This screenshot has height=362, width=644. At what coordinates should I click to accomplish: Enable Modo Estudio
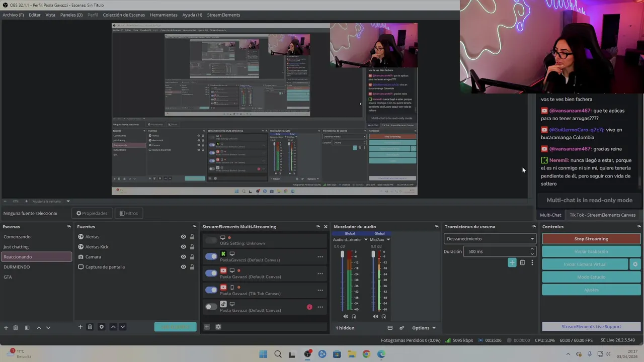591,277
